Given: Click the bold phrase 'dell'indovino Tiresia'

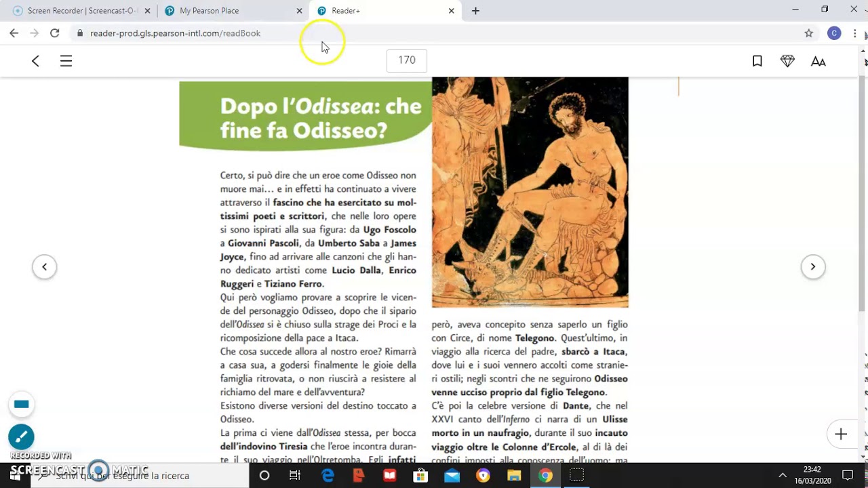Looking at the screenshot, I should coord(264,447).
